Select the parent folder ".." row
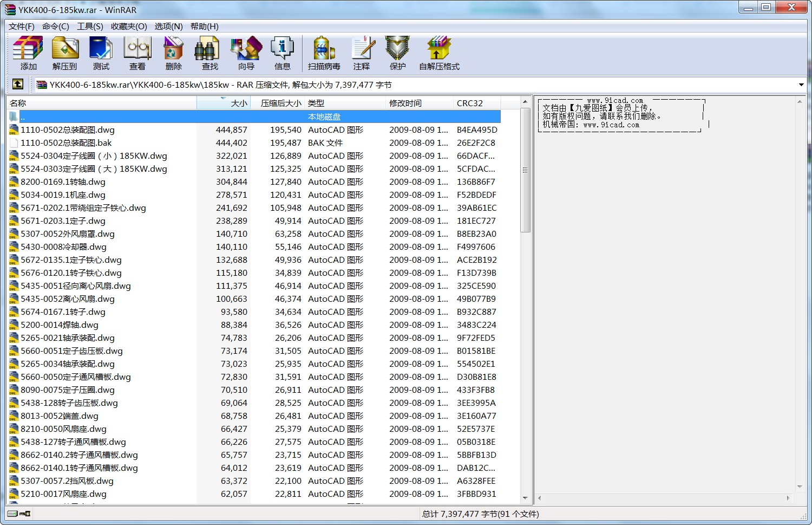The image size is (812, 525). [x=162, y=117]
